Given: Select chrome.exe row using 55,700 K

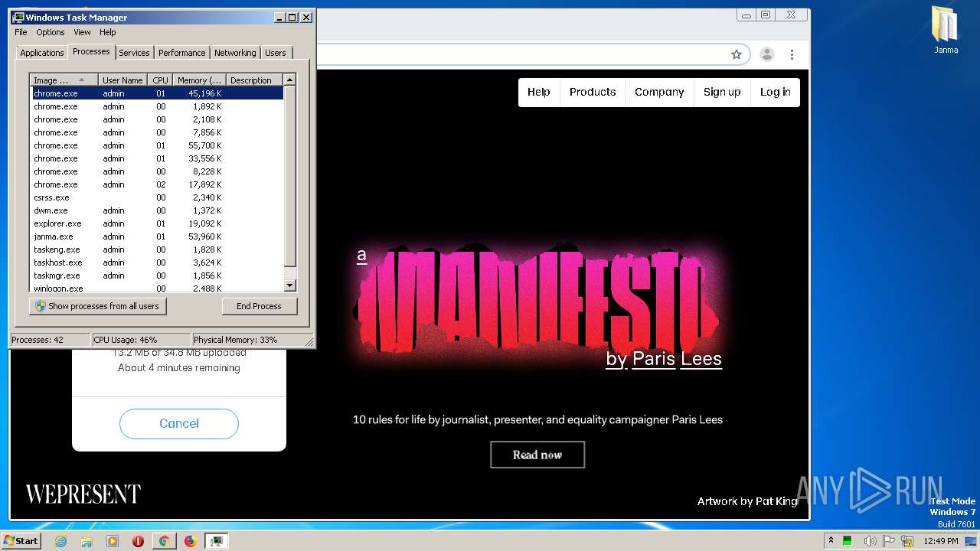Looking at the screenshot, I should coord(157,145).
